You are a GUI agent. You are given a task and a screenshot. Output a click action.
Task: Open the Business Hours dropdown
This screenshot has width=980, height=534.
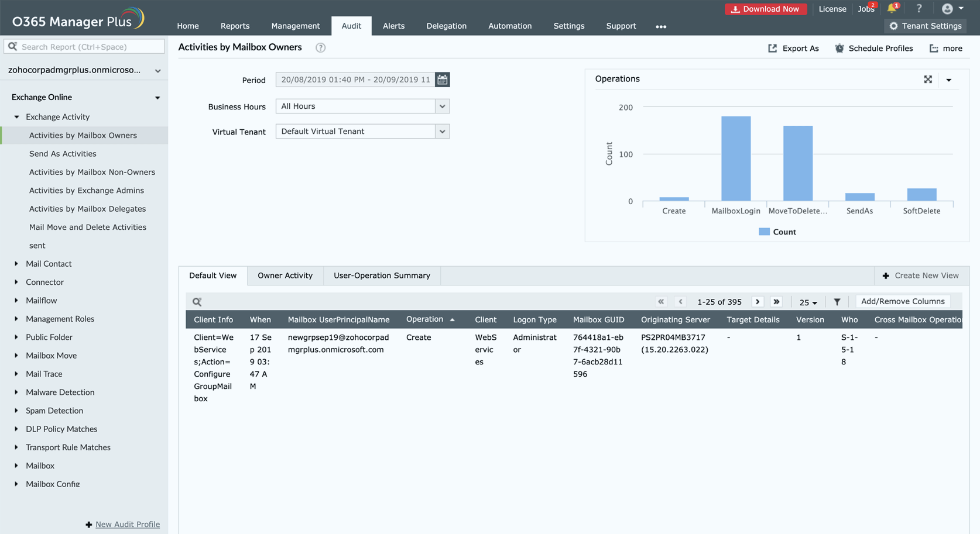click(442, 106)
